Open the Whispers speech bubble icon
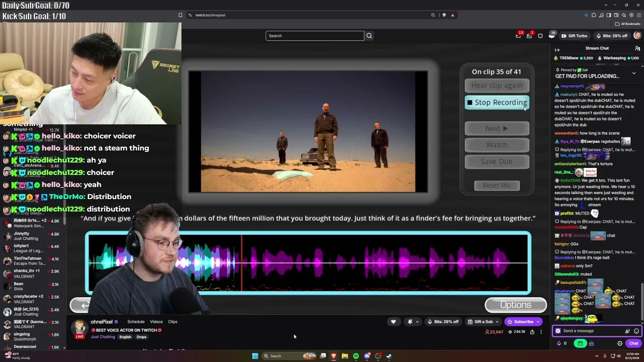 (x=540, y=36)
